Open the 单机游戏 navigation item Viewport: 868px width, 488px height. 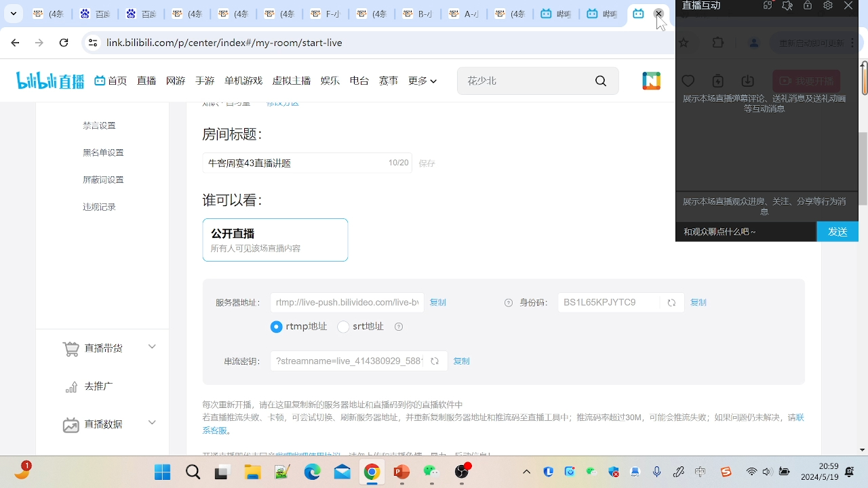pos(243,81)
